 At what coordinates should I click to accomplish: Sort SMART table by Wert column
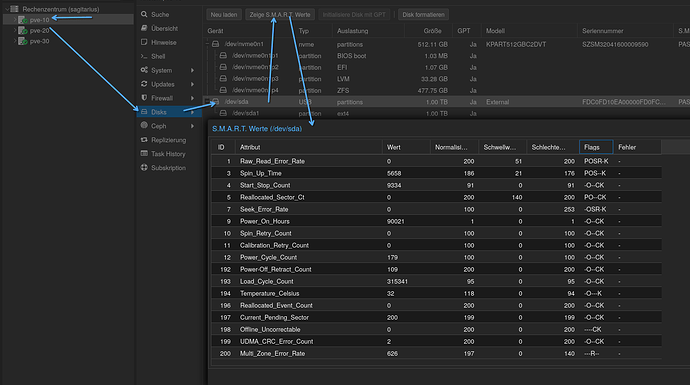tap(406, 147)
